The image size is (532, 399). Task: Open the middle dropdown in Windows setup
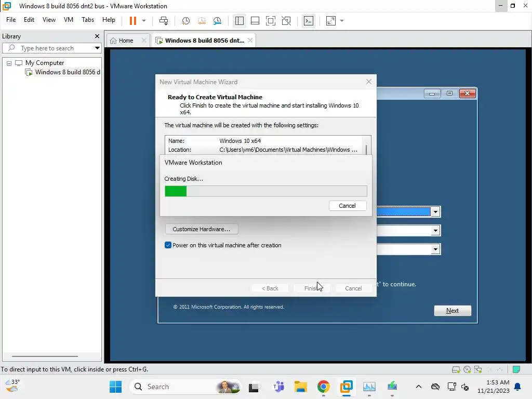435,231
